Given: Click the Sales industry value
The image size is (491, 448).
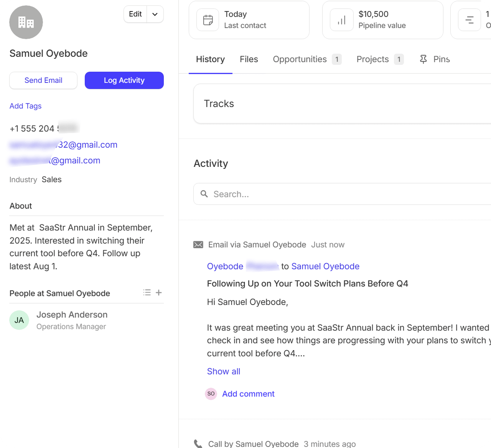Looking at the screenshot, I should pos(52,180).
